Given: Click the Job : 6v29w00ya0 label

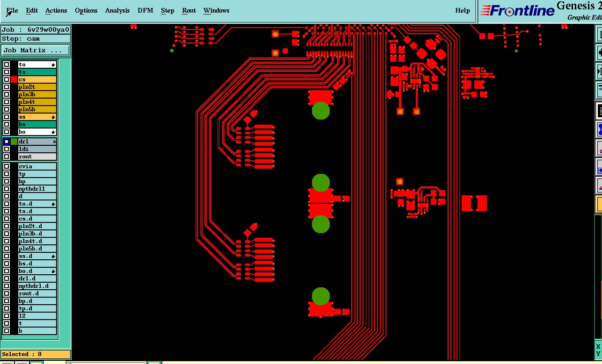Looking at the screenshot, I should point(36,29).
